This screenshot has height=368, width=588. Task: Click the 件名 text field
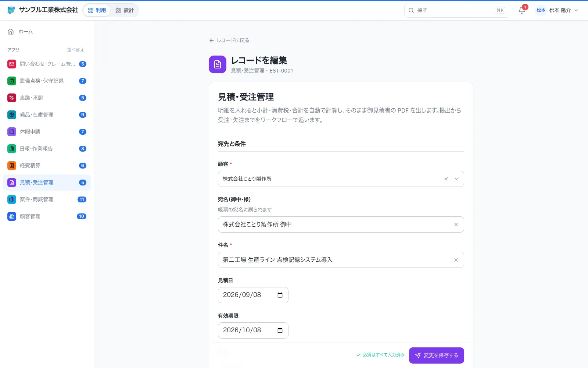click(x=341, y=260)
